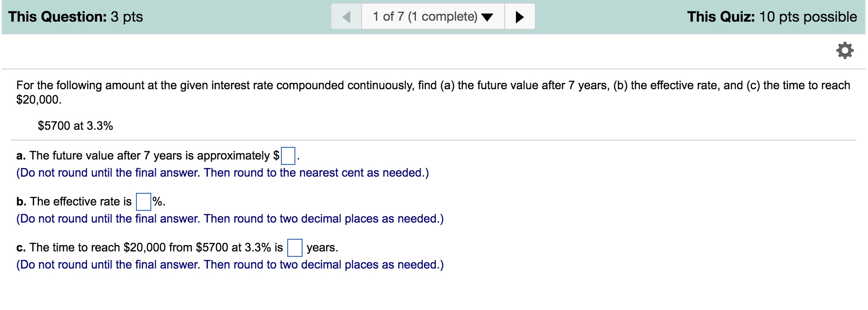The image size is (868, 310).
Task: Click the "$5700 at 3.3%" given amount text
Action: (x=75, y=126)
